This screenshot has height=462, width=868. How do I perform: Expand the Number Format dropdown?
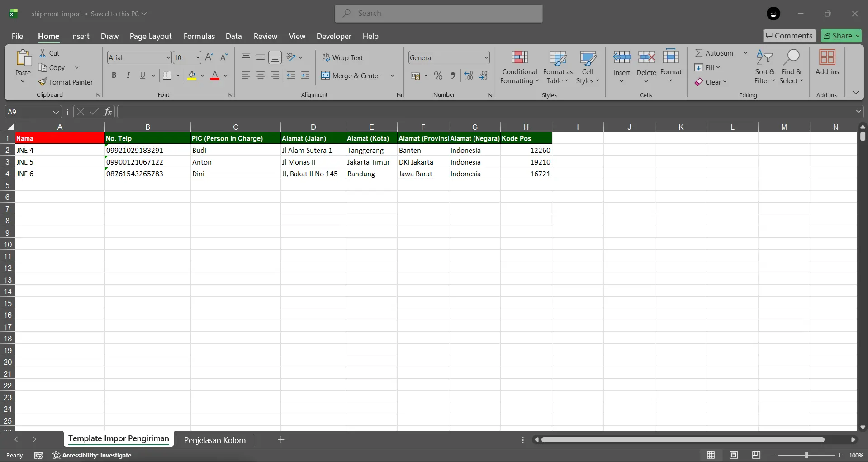(x=487, y=57)
